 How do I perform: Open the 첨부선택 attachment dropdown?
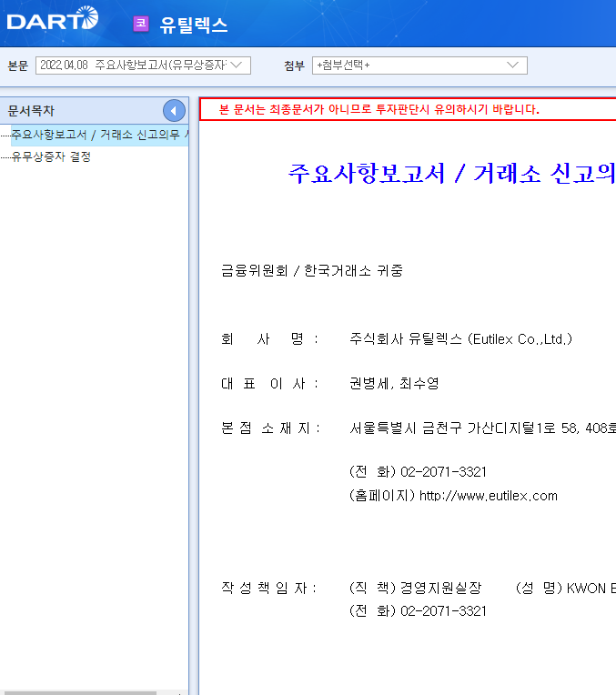click(x=419, y=65)
